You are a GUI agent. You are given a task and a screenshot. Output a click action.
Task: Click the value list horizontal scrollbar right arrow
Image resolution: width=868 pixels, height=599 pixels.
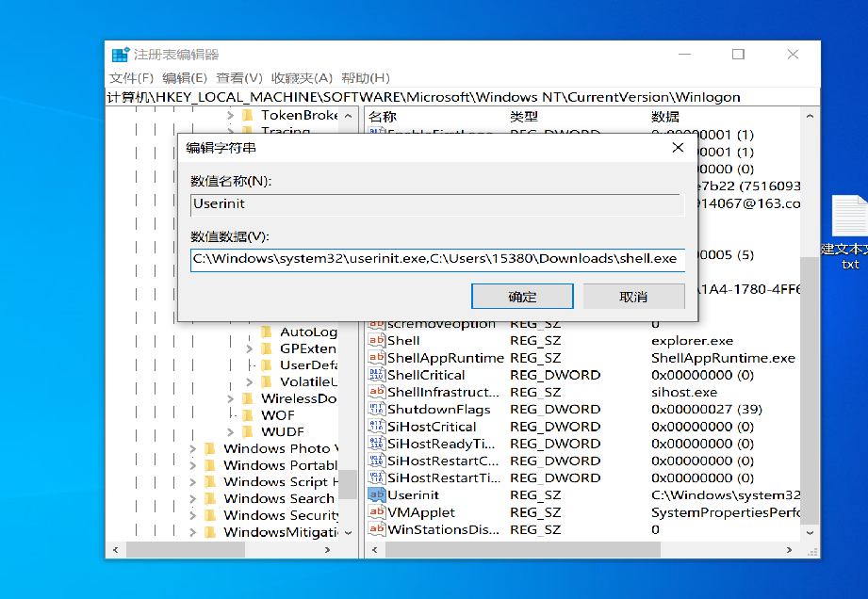(x=789, y=550)
